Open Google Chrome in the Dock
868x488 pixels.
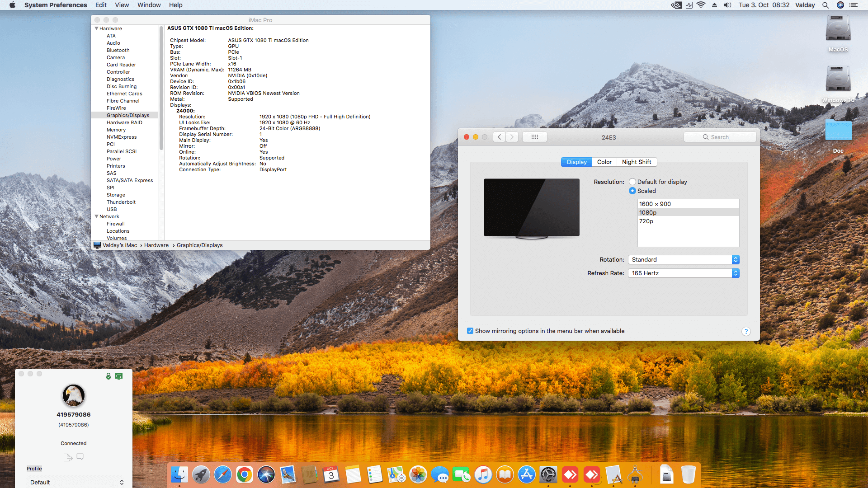pos(245,475)
